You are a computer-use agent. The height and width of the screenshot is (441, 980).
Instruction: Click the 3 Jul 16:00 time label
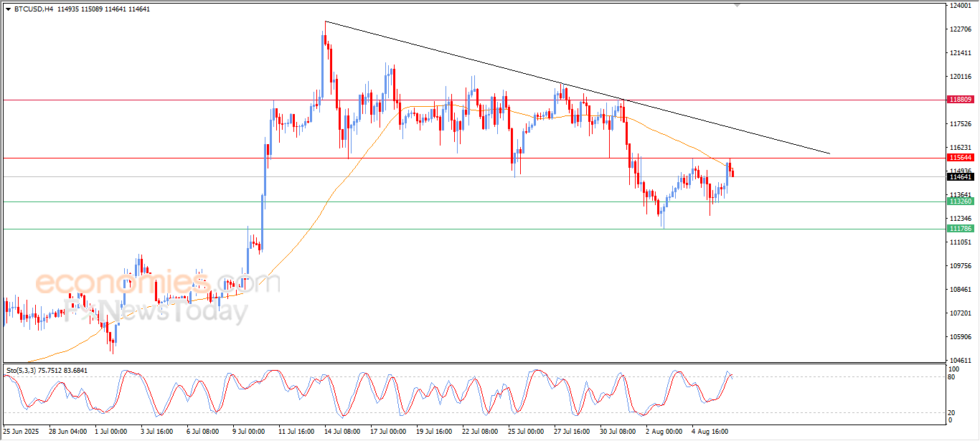pyautogui.click(x=156, y=432)
